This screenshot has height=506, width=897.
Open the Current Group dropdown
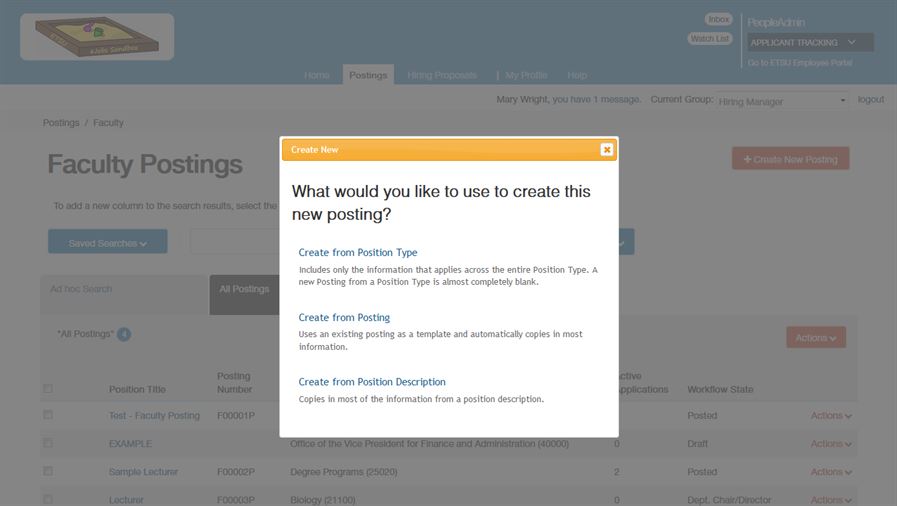coord(782,101)
